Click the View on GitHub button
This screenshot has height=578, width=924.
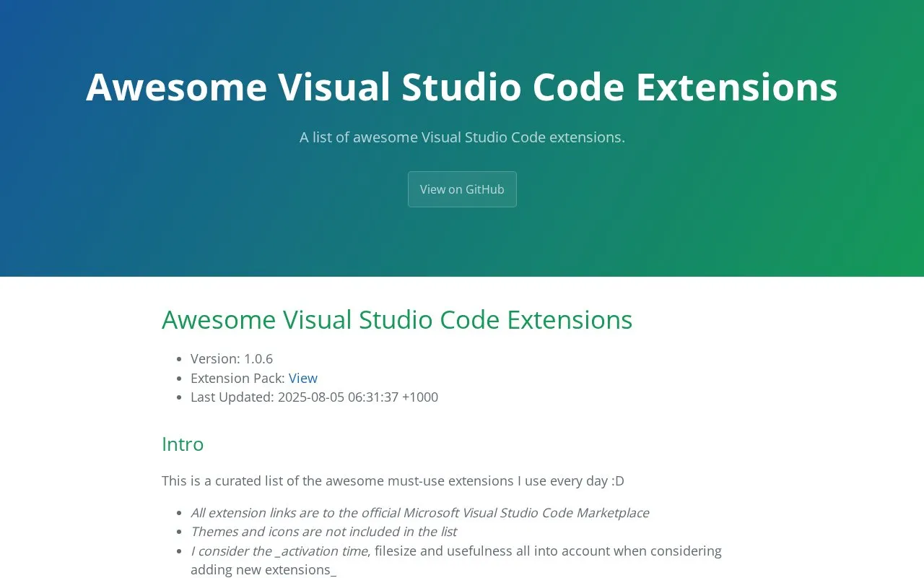coord(462,189)
